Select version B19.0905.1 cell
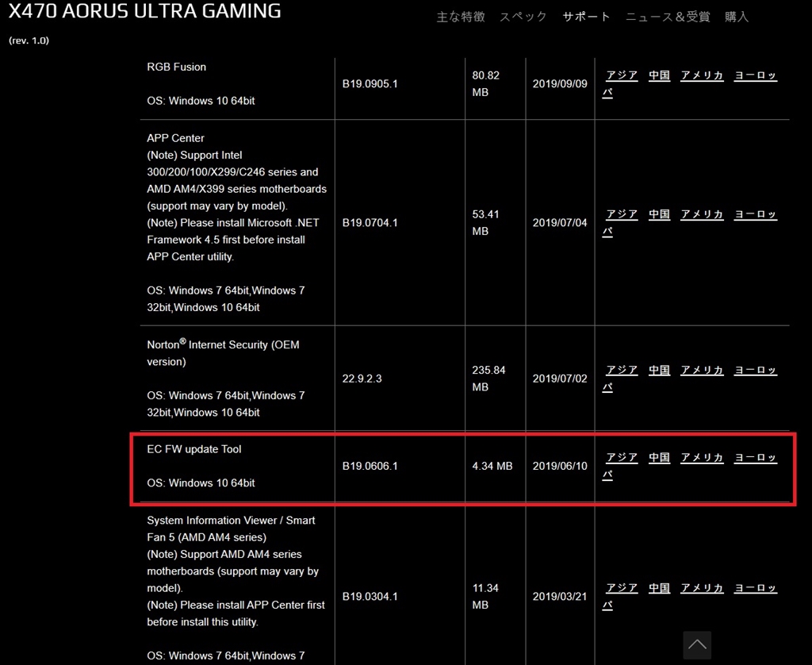812x665 pixels. [x=370, y=84]
